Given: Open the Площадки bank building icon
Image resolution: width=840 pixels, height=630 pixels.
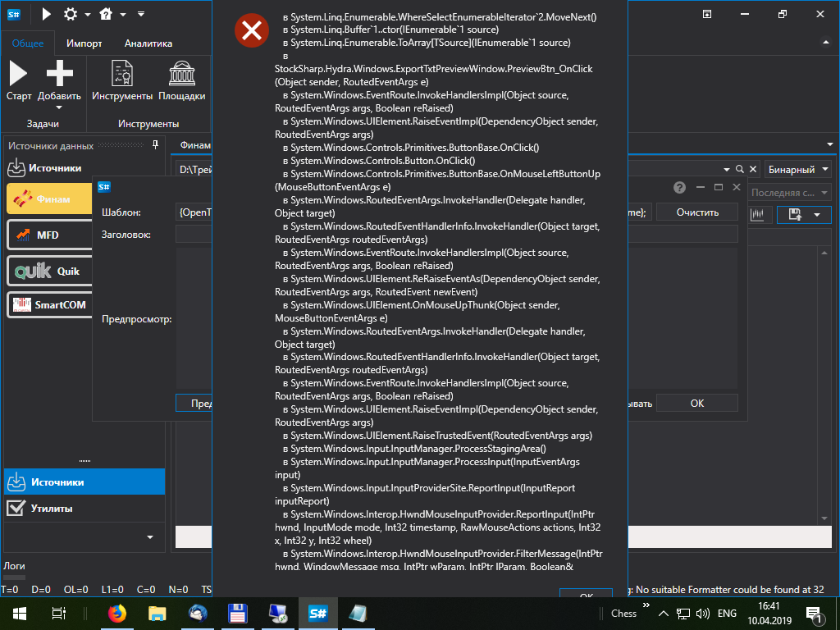Looking at the screenshot, I should pos(182,73).
